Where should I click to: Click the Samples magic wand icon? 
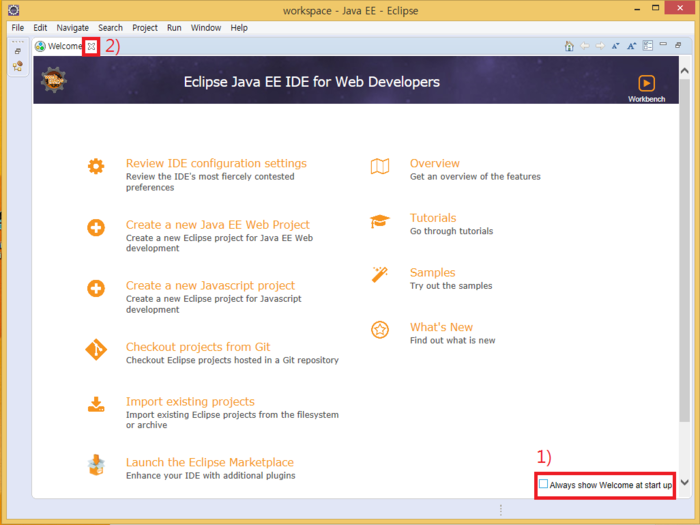(x=380, y=275)
